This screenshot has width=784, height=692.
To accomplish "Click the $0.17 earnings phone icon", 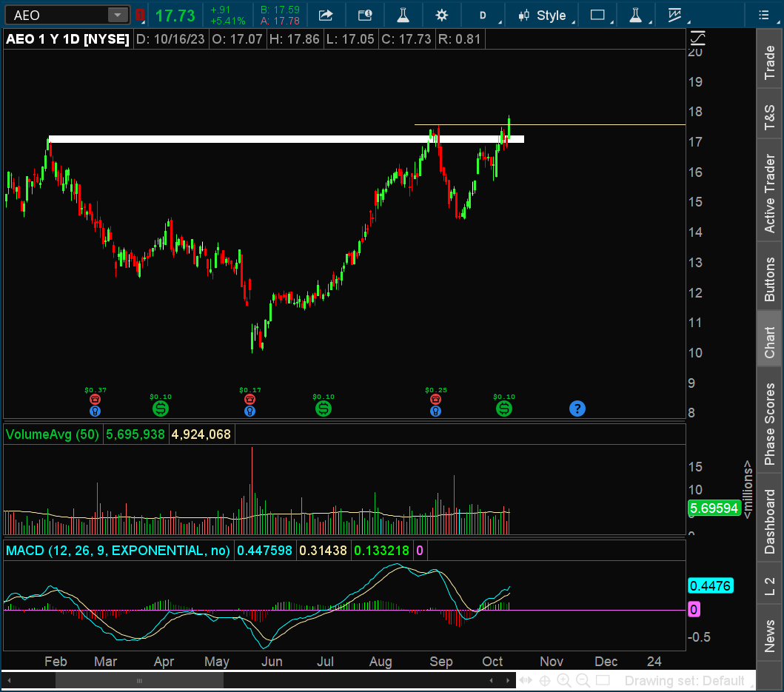I will [x=250, y=399].
